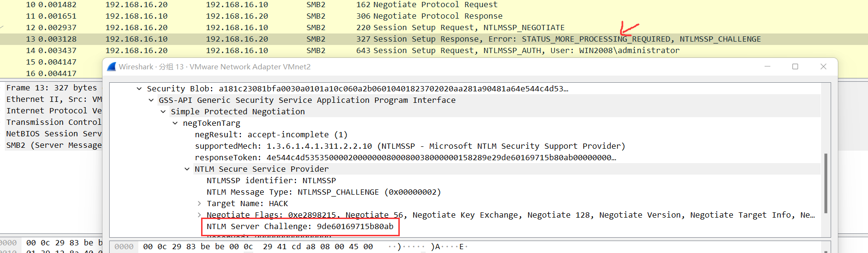Viewport: 868px width, 253px height.
Task: Collapse the Security Blob tree node
Action: click(139, 89)
